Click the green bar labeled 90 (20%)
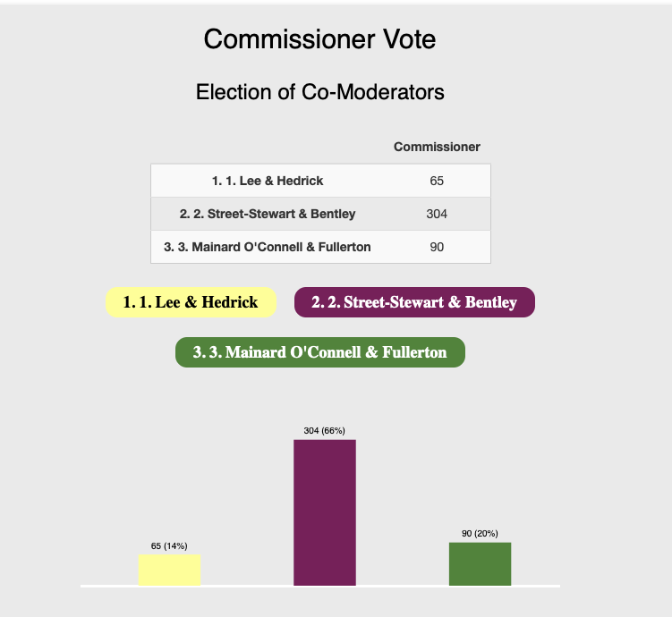 [480, 564]
